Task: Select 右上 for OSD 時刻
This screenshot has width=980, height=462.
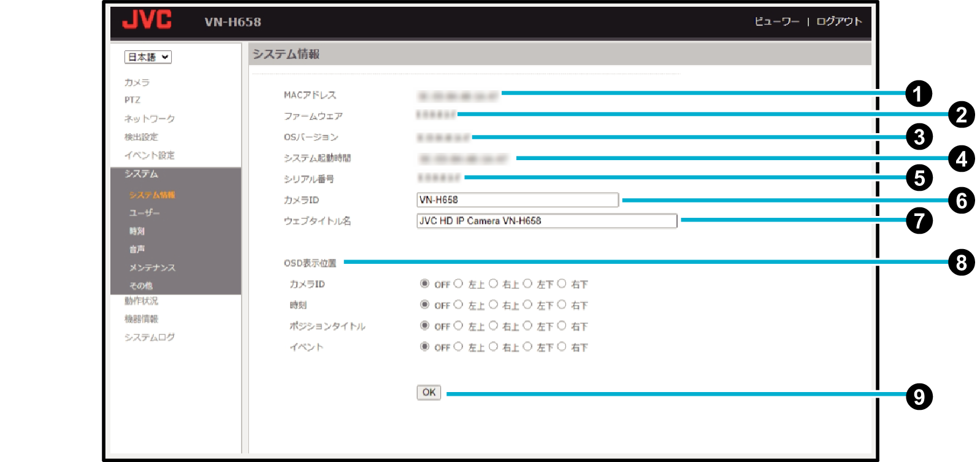Action: pos(493,304)
